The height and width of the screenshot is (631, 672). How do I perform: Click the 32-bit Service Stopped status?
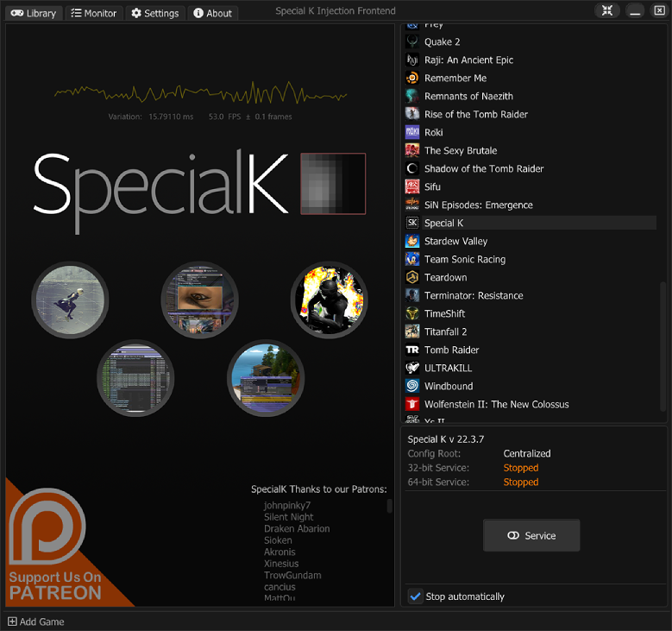521,468
